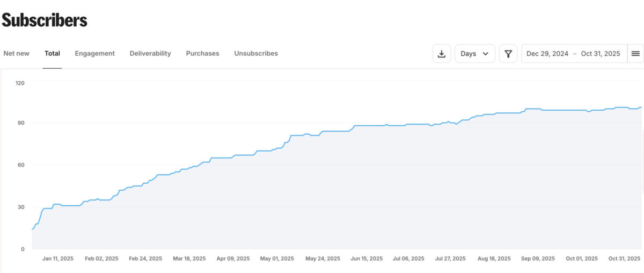Screen dimensions: 644x273
Task: Click the download chart data icon
Action: (x=442, y=54)
